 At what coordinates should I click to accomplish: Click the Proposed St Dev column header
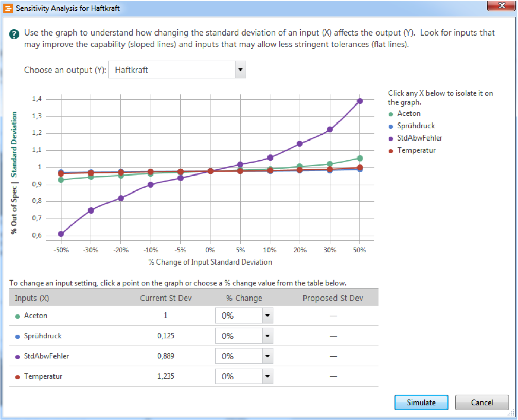pos(333,298)
